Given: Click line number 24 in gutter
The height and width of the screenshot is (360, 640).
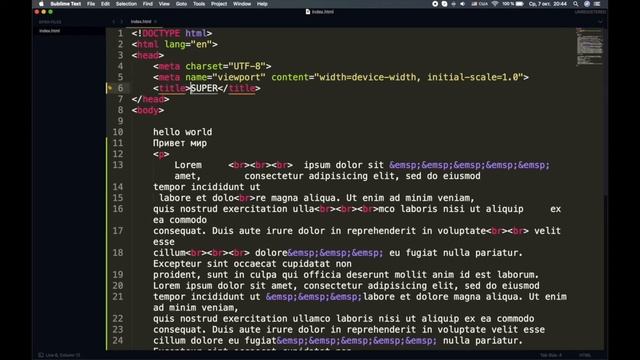Looking at the screenshot, I should (x=118, y=340).
